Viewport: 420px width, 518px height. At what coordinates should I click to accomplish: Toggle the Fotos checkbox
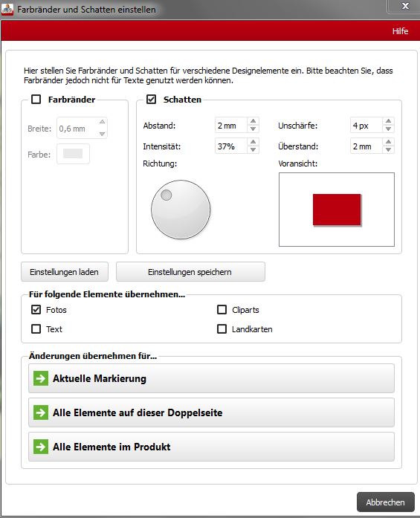point(36,310)
